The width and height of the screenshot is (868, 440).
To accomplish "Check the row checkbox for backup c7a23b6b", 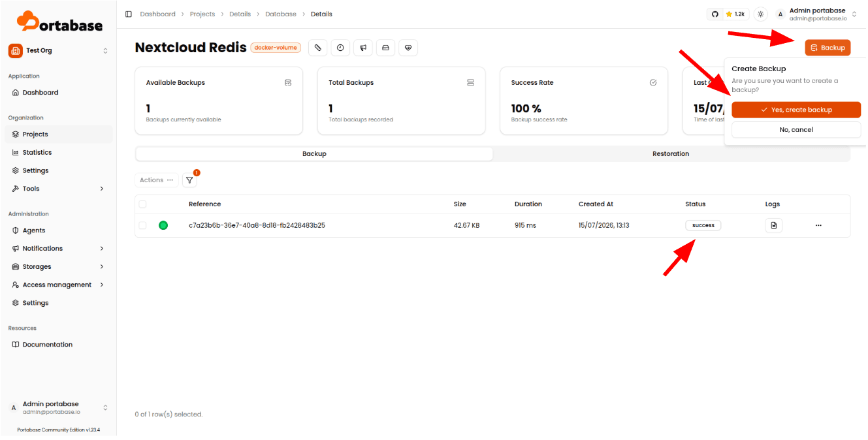I will tap(142, 225).
